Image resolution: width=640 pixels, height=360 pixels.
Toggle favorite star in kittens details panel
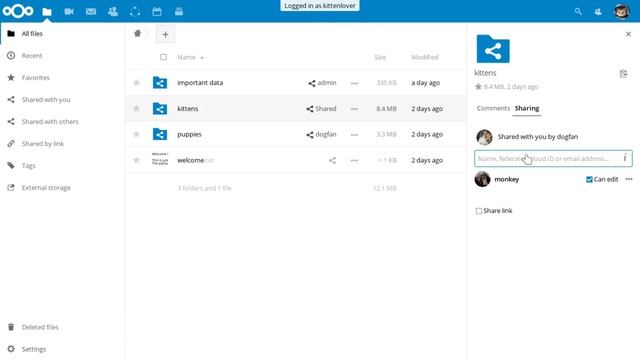click(478, 87)
